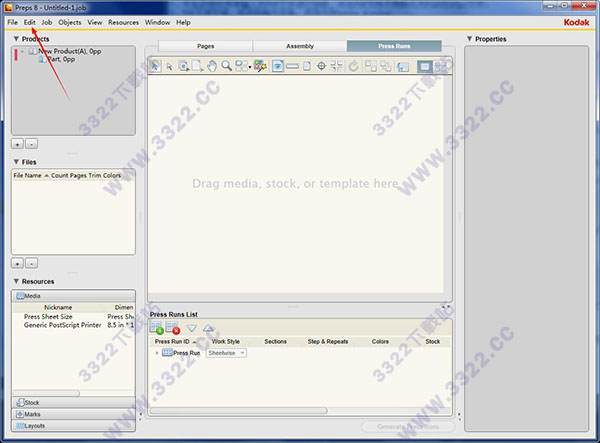Open the Resources menu

(x=123, y=22)
